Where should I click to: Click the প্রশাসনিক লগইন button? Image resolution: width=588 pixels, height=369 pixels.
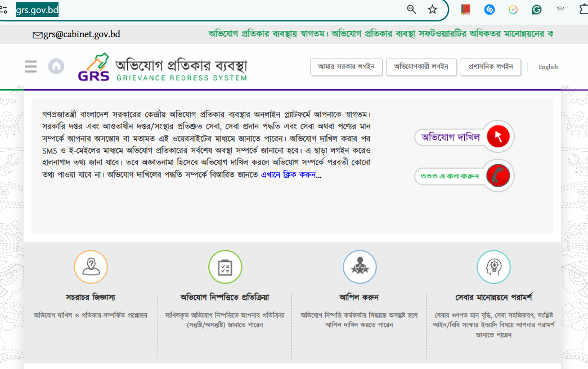(490, 67)
